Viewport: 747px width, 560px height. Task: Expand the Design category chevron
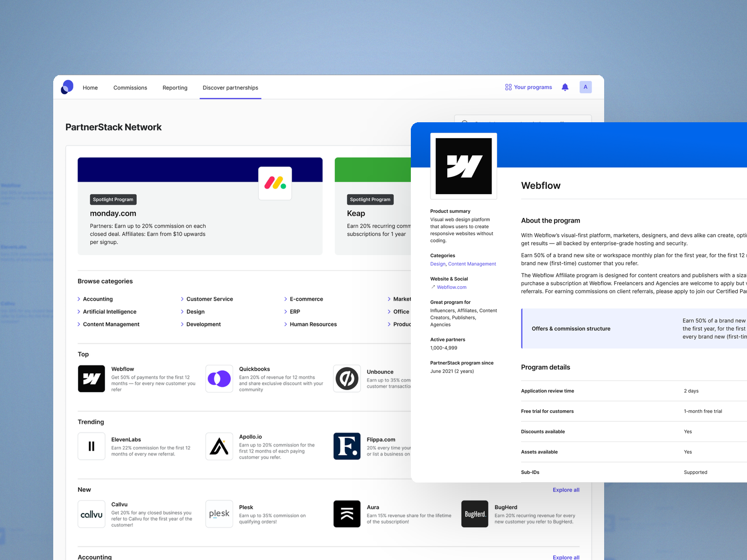(182, 312)
